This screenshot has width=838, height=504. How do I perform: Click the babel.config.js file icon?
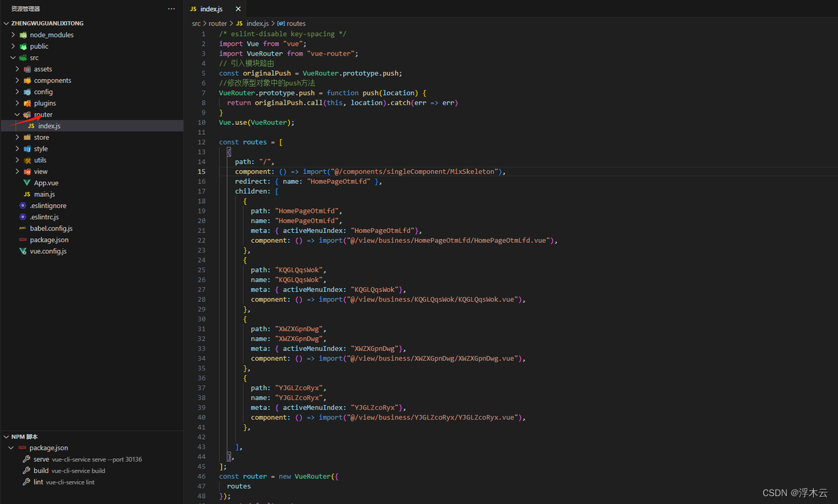pos(23,228)
